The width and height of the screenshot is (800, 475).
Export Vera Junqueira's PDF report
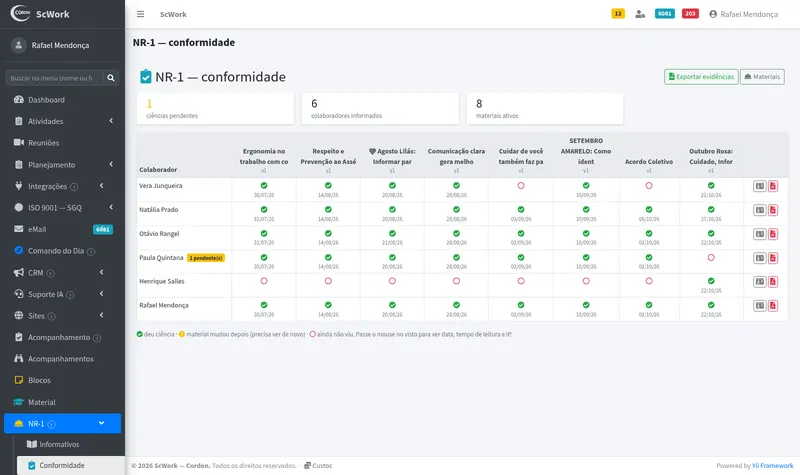coord(773,186)
